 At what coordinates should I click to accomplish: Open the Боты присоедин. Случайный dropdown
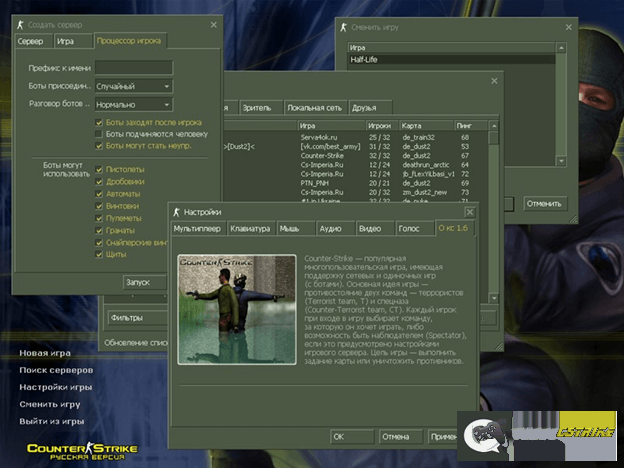tap(134, 86)
